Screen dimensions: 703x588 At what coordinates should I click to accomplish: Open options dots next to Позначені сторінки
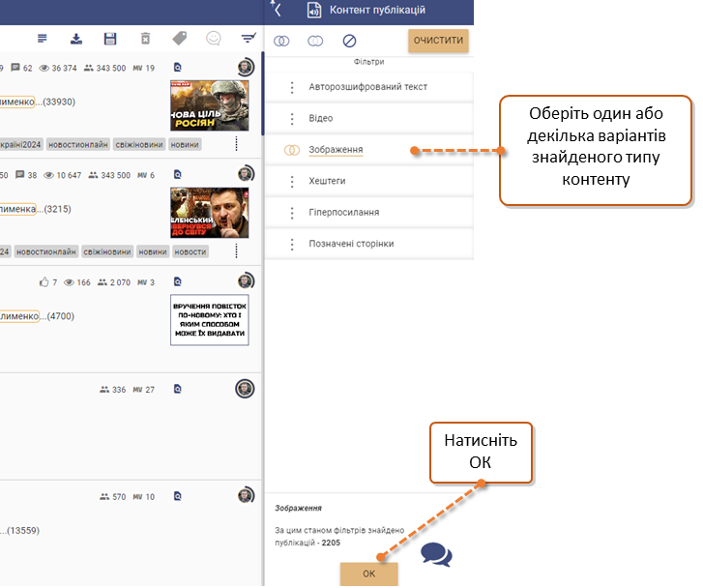(292, 245)
